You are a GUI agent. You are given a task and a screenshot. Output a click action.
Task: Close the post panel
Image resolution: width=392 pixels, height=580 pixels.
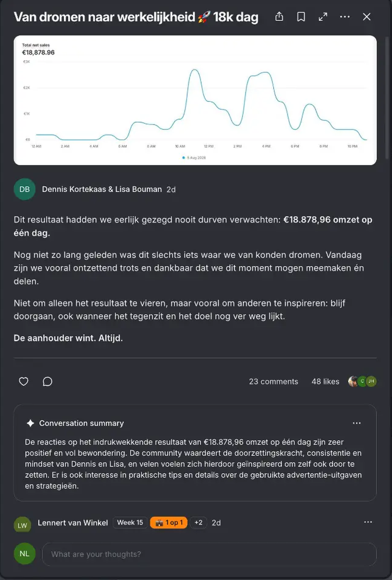coord(367,17)
